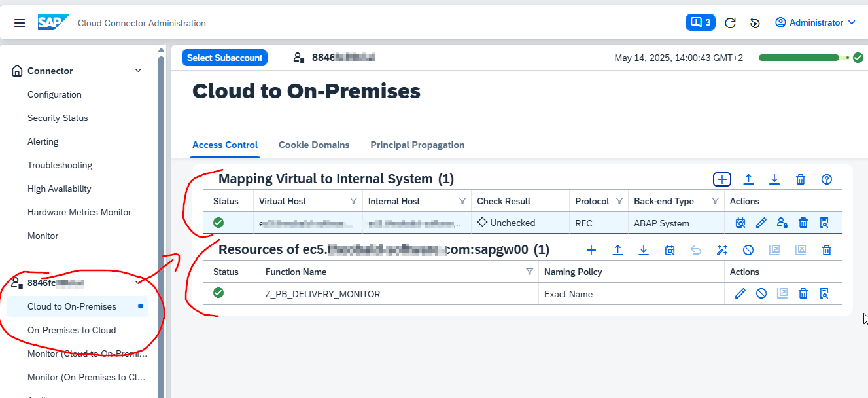Show details of the ABAP System mapping row
868x398 pixels.
[824, 223]
